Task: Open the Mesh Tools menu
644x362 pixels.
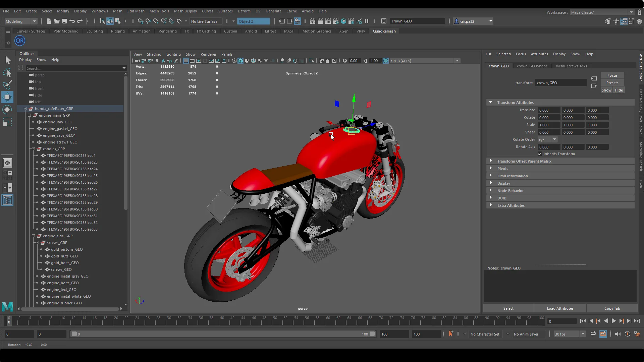Action: pos(159,11)
